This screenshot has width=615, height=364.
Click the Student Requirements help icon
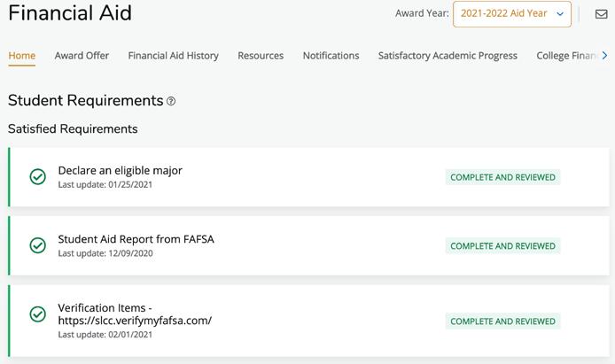171,102
